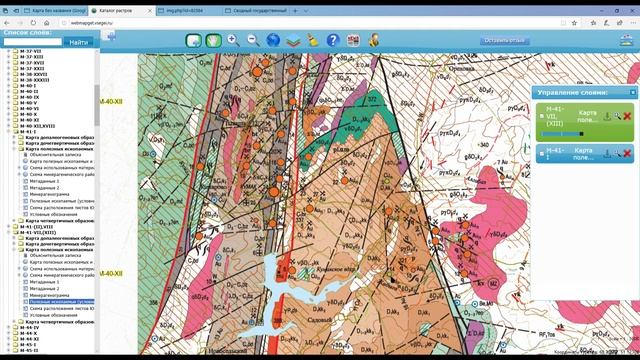The height and width of the screenshot is (360, 640).
Task: Open Объяснительная записка under M-41-I
Action: tap(55, 155)
